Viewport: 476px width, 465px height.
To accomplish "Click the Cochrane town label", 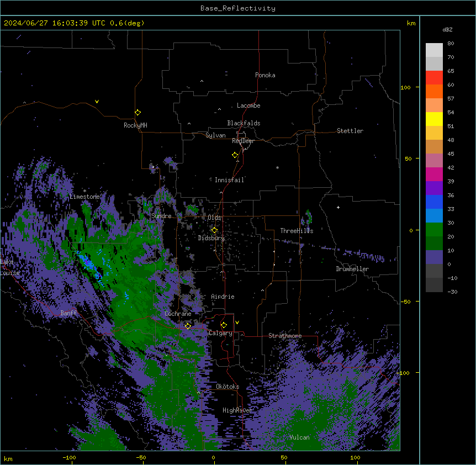I will pos(178,314).
